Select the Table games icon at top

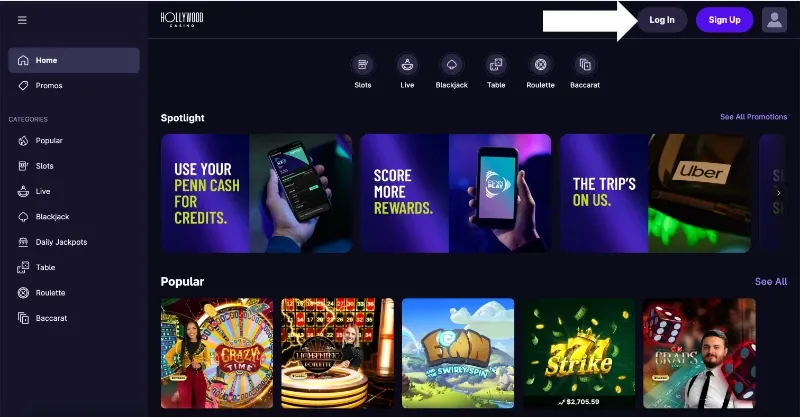click(x=496, y=65)
